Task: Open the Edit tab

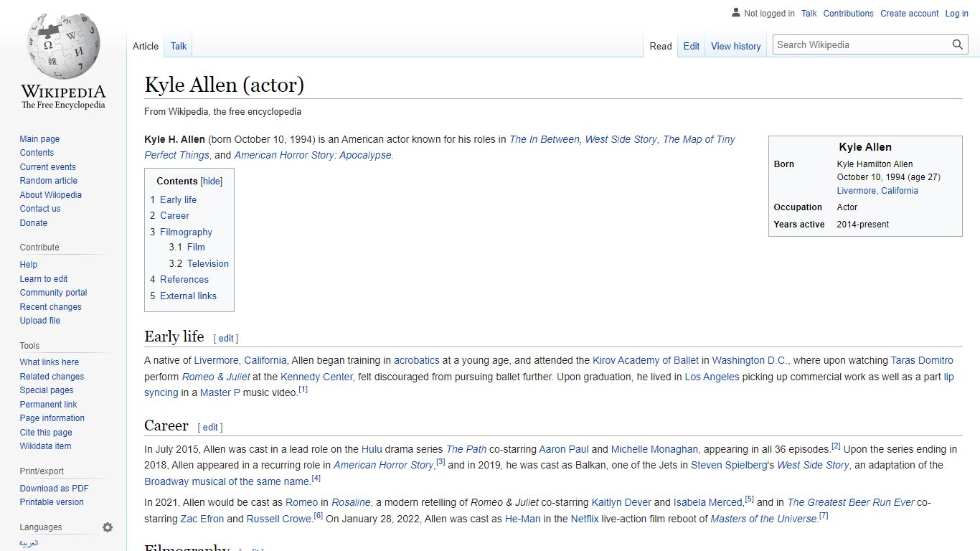Action: 692,46
